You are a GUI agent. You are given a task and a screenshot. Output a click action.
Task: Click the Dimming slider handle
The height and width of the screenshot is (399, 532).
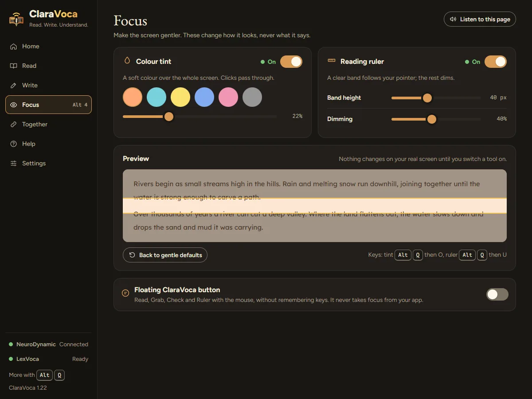point(432,119)
